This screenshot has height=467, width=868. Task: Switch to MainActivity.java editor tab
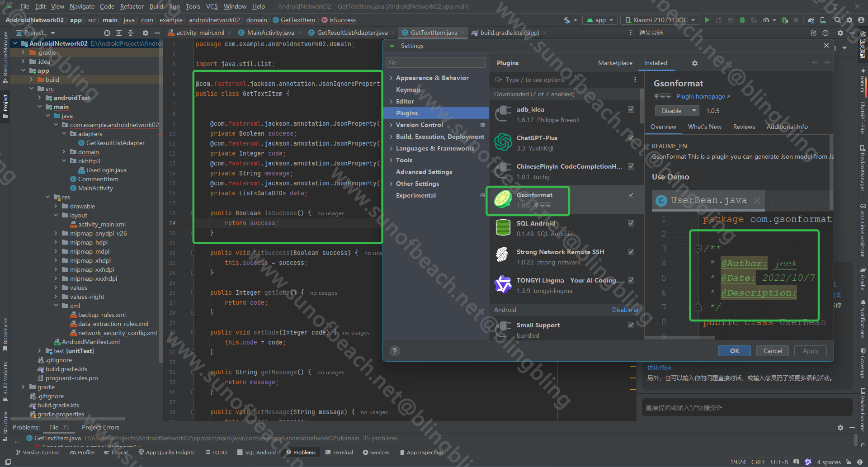(270, 33)
